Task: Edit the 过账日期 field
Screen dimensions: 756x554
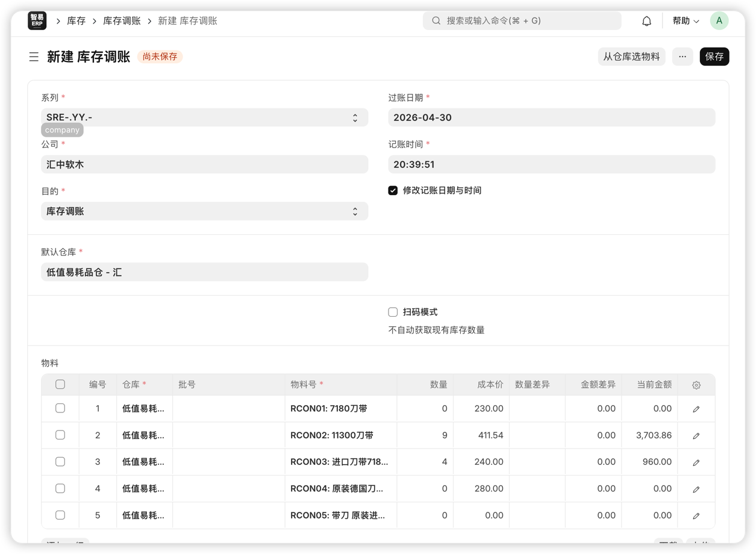Action: tap(552, 117)
